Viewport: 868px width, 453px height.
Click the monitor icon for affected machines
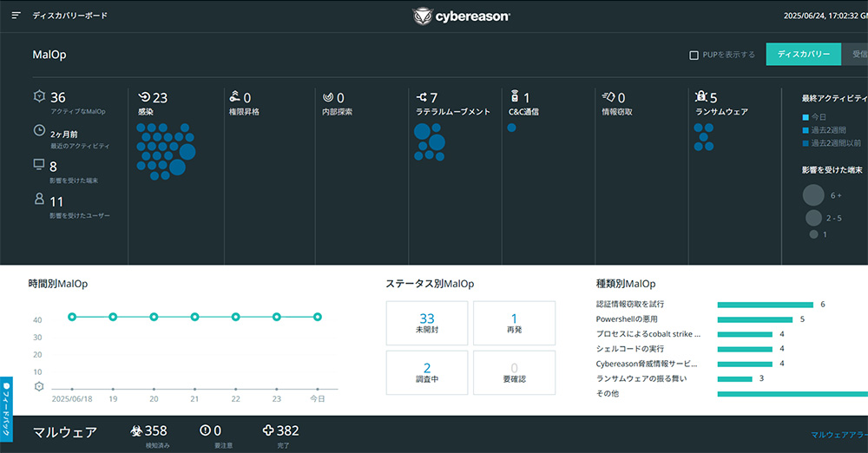coord(39,165)
